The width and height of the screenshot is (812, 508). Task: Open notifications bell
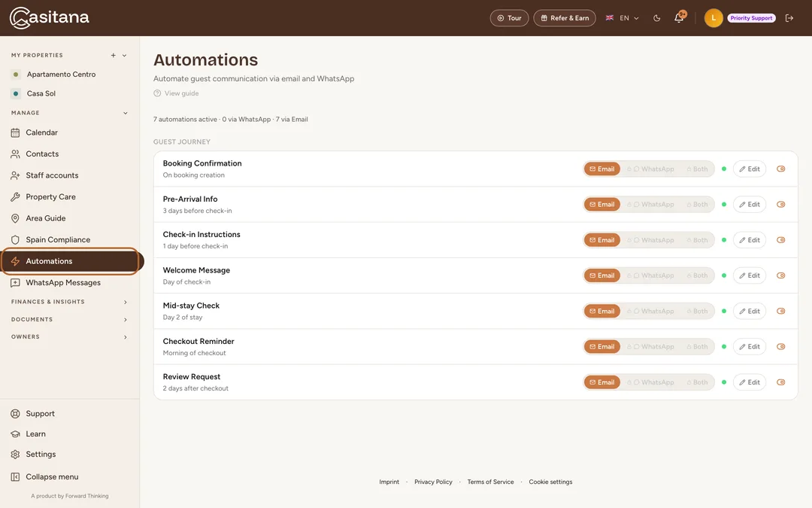coord(679,18)
